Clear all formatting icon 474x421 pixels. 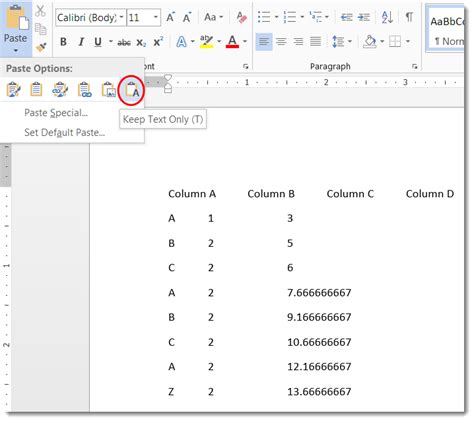pos(242,17)
